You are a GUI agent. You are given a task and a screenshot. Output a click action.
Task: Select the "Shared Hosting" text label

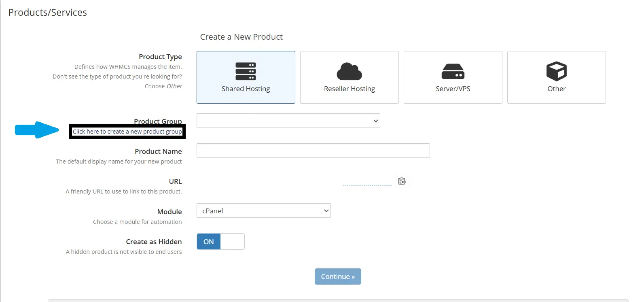pyautogui.click(x=246, y=89)
